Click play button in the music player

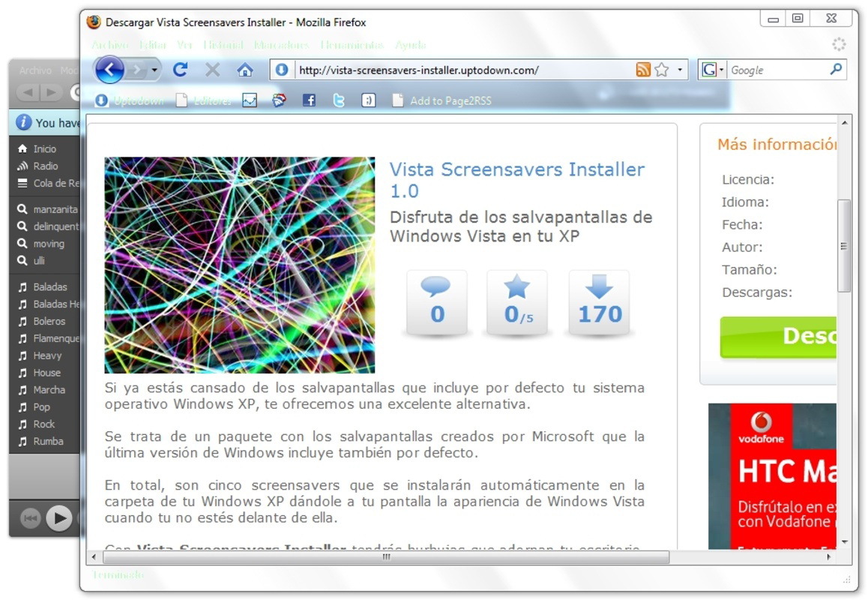coord(59,518)
